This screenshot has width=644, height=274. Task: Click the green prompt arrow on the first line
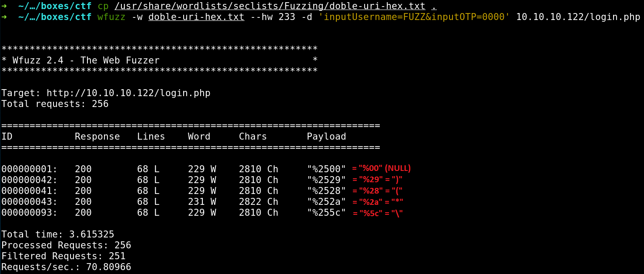[4, 6]
